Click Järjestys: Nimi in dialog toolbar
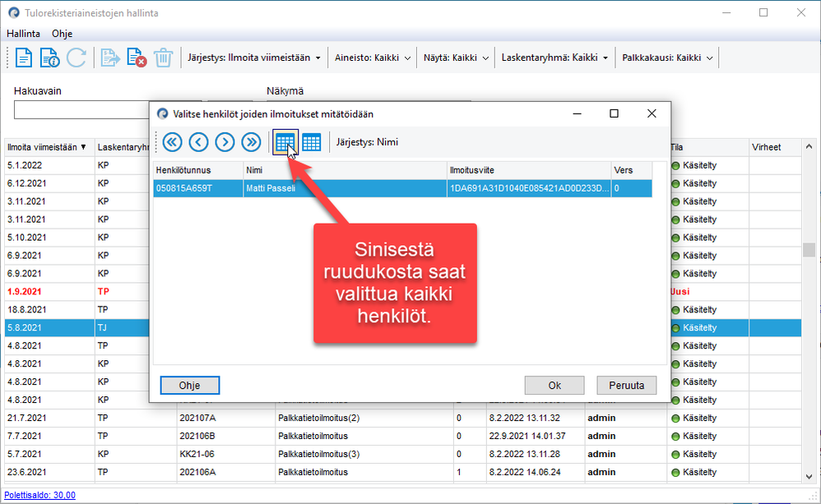The image size is (821, 504). coord(367,142)
